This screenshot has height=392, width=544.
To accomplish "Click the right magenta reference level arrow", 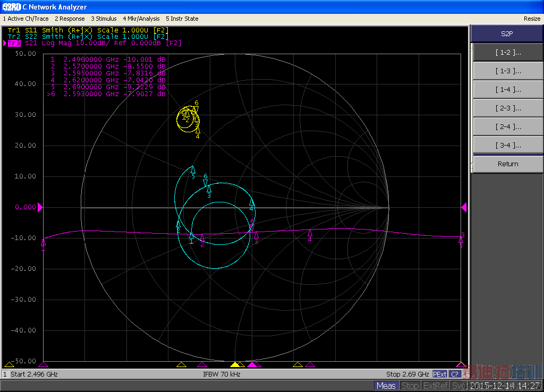I will [x=464, y=207].
